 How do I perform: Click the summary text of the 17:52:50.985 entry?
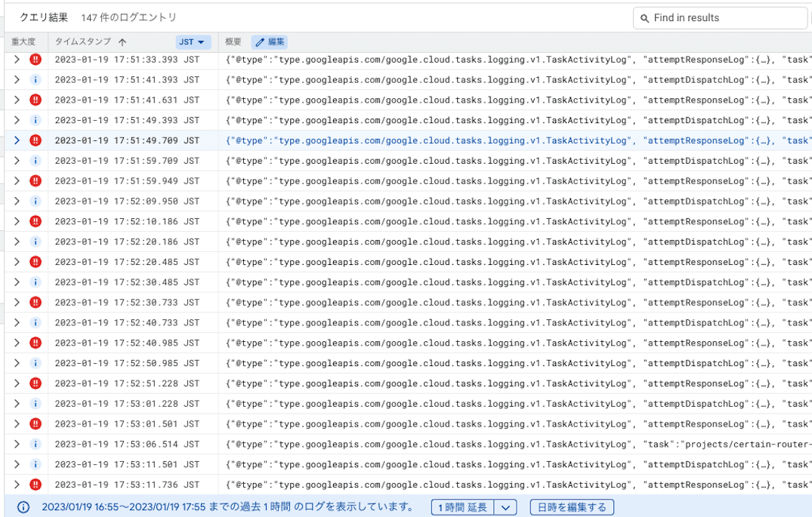pos(518,363)
